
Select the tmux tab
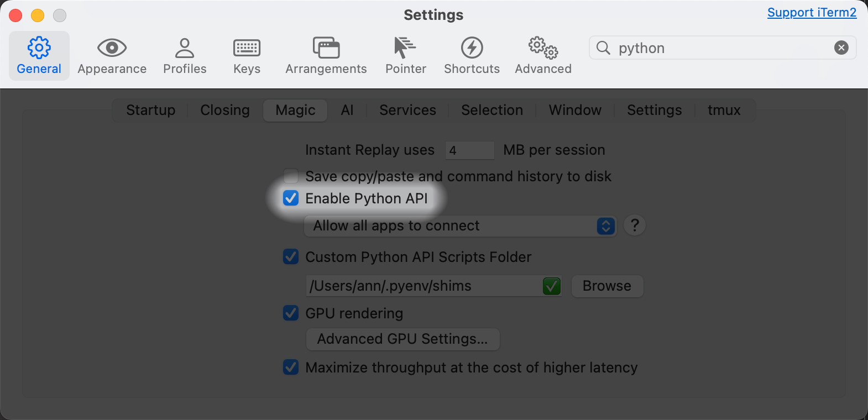coord(724,111)
